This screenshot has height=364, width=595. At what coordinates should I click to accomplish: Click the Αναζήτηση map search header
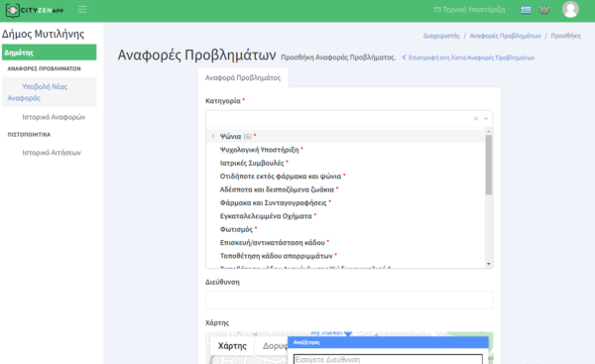[388, 342]
